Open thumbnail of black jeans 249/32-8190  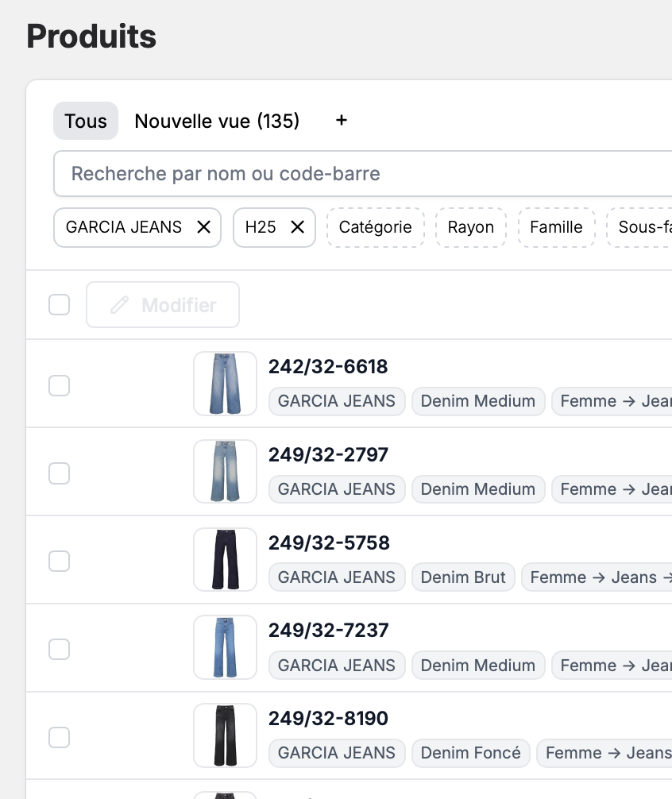225,735
